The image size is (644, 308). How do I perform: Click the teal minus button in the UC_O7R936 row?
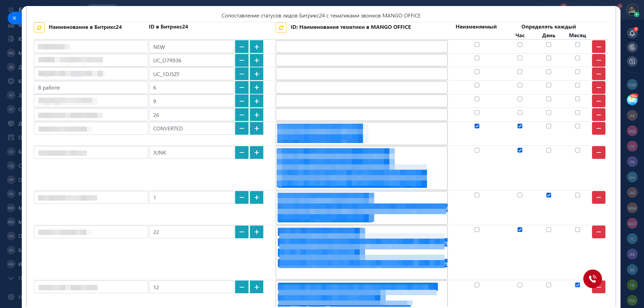click(x=242, y=60)
